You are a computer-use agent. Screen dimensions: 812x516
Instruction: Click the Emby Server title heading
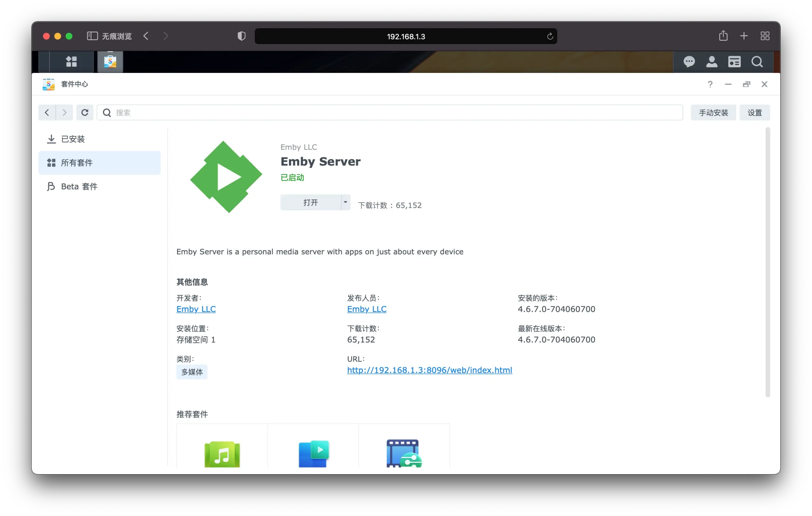click(x=320, y=161)
